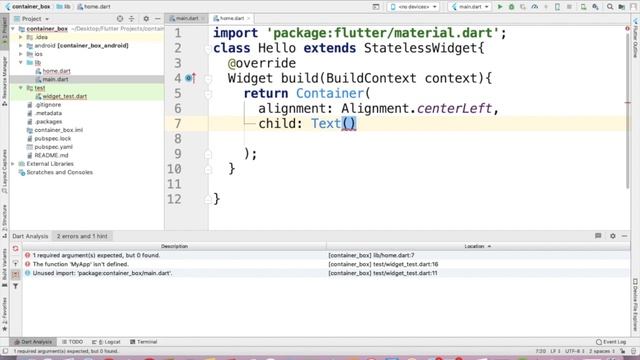
Task: Click the red error stripe indicator at editor top
Action: [x=627, y=29]
